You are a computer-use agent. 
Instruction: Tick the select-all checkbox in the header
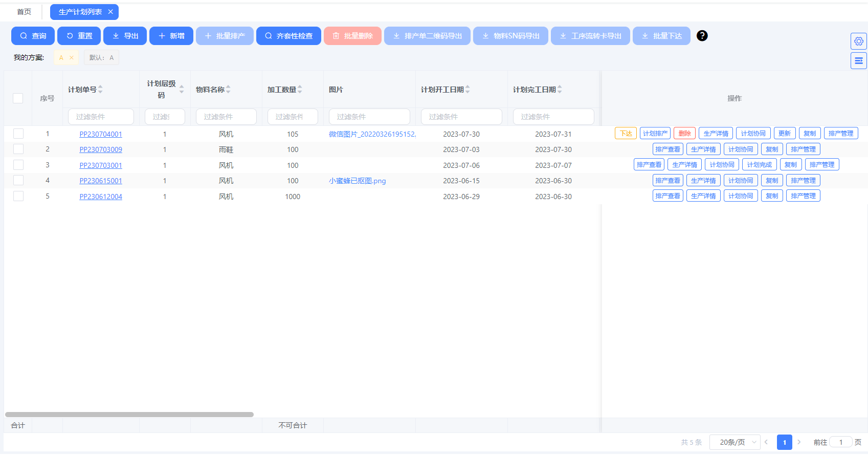(18, 98)
